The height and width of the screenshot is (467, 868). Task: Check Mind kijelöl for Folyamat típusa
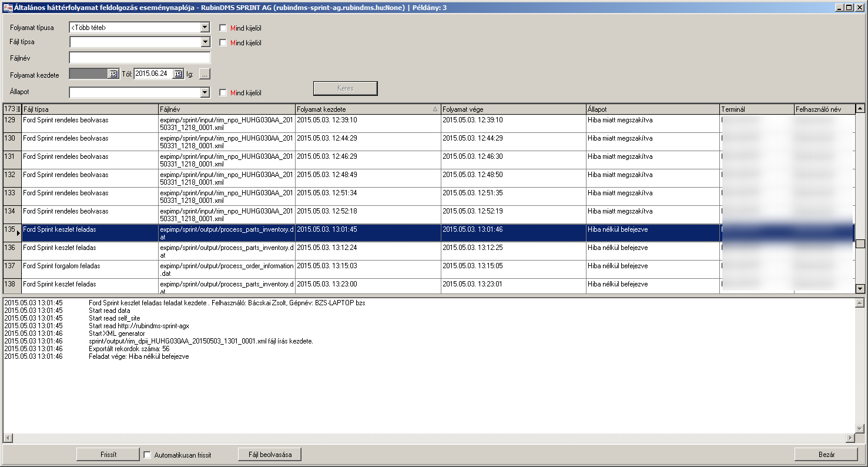223,28
